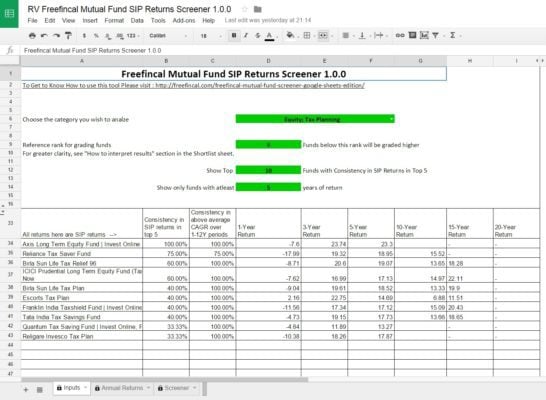546x400 pixels.
Task: Click the Insert link icon
Action: [x=400, y=35]
